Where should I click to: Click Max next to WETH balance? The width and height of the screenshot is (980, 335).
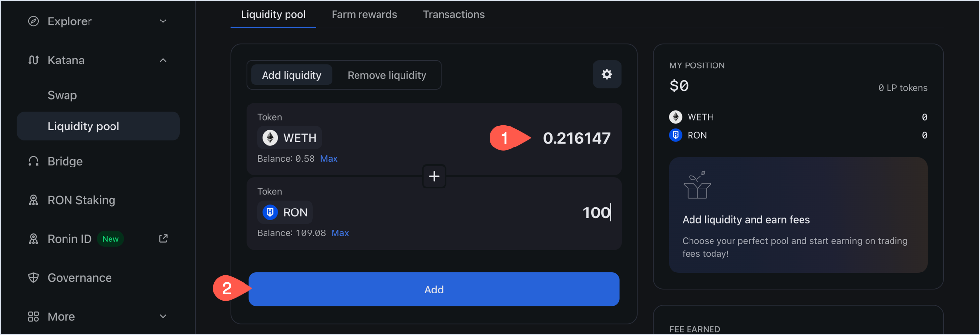(329, 158)
